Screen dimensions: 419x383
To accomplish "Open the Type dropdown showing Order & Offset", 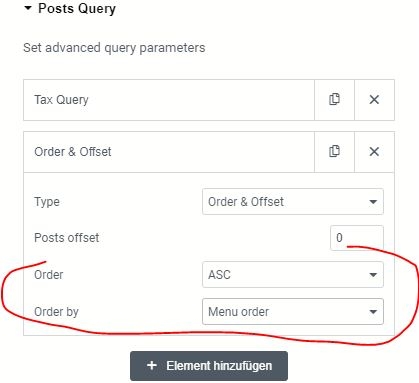I will [293, 202].
